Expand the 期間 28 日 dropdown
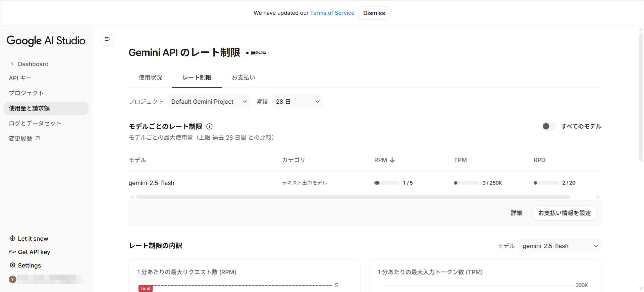The image size is (644, 292). coord(298,102)
